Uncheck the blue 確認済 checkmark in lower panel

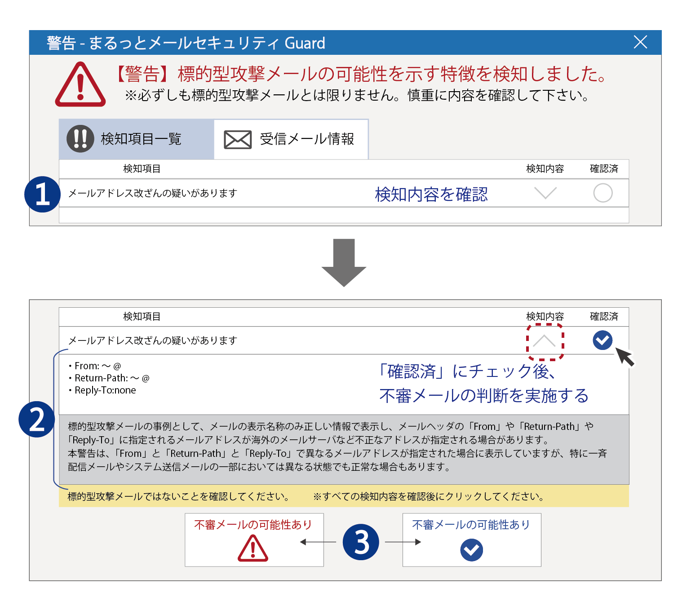pyautogui.click(x=603, y=340)
